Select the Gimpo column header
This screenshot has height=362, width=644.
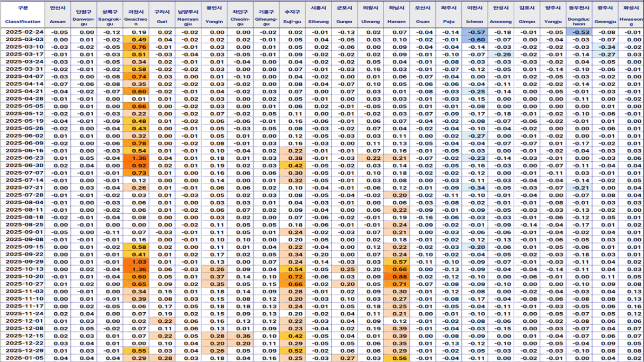click(526, 15)
